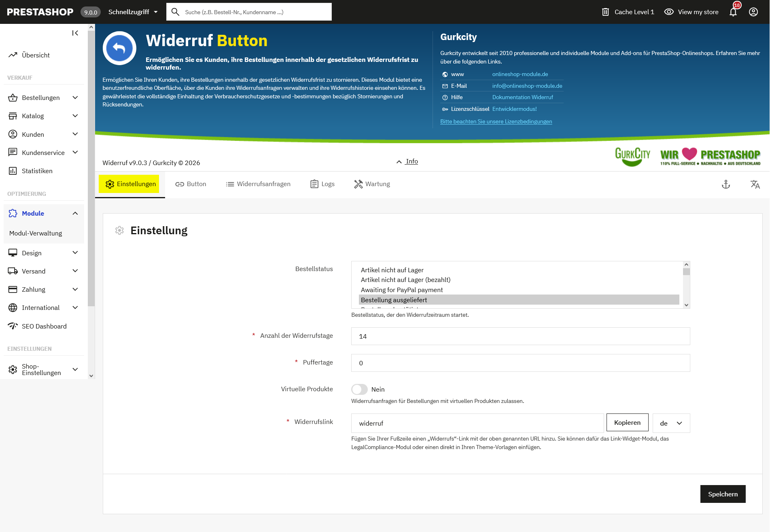Click the Entwicklermodus! license link
The height and width of the screenshot is (532, 770).
(x=514, y=109)
